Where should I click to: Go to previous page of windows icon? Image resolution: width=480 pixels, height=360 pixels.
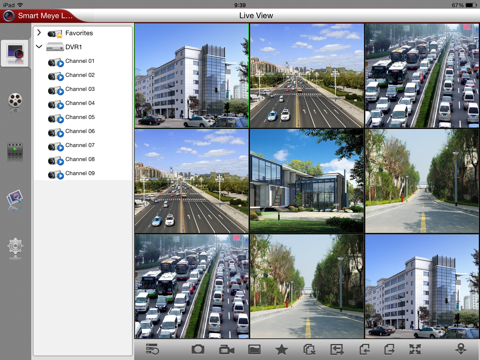(365, 349)
